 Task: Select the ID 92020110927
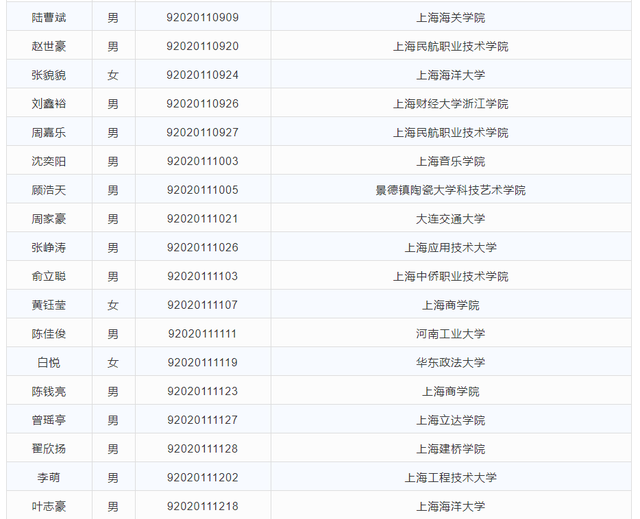coord(202,133)
